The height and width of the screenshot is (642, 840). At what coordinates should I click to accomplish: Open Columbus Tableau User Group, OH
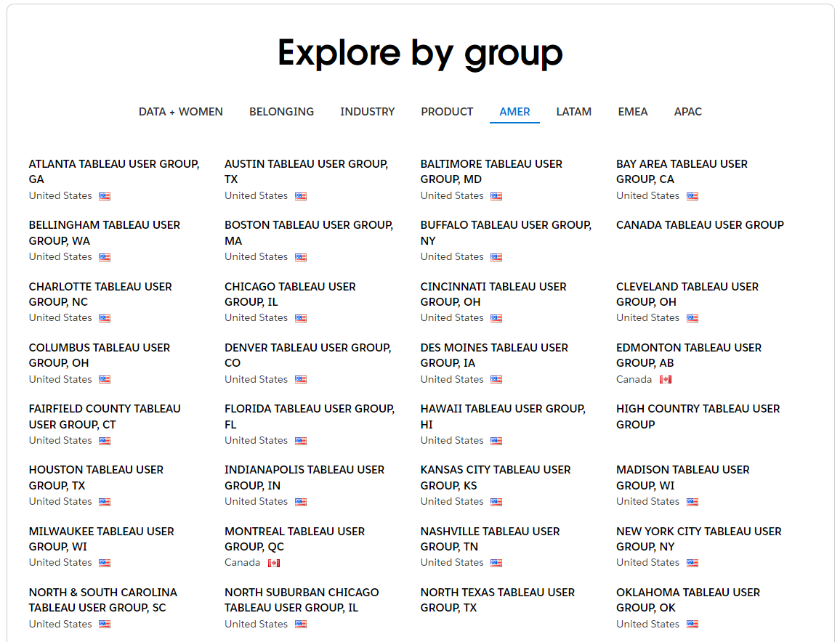pos(99,355)
